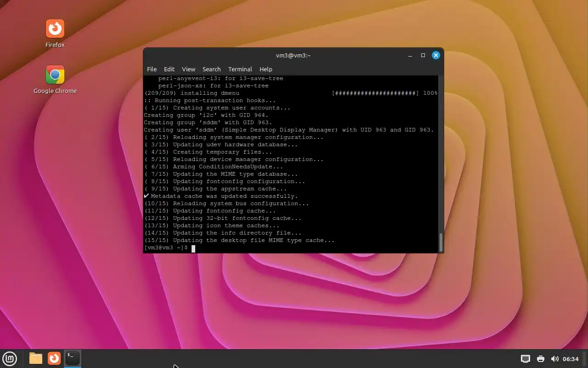The width and height of the screenshot is (588, 368).
Task: Click "Creating group 'sddm' with GID 963." line
Action: pyautogui.click(x=208, y=123)
